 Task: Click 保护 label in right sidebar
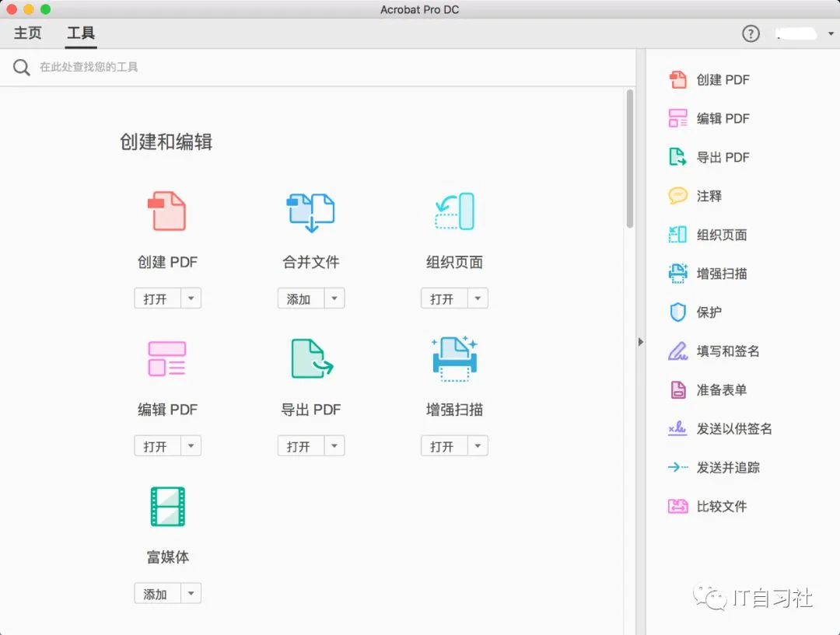(x=709, y=312)
